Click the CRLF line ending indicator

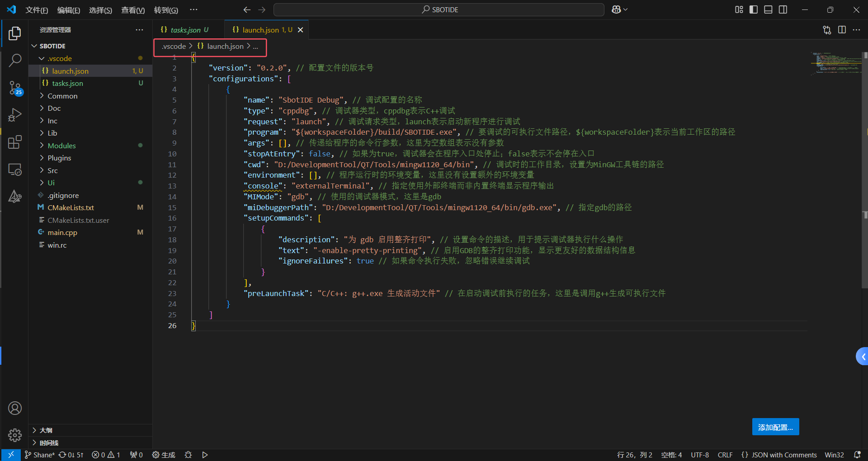click(x=725, y=455)
